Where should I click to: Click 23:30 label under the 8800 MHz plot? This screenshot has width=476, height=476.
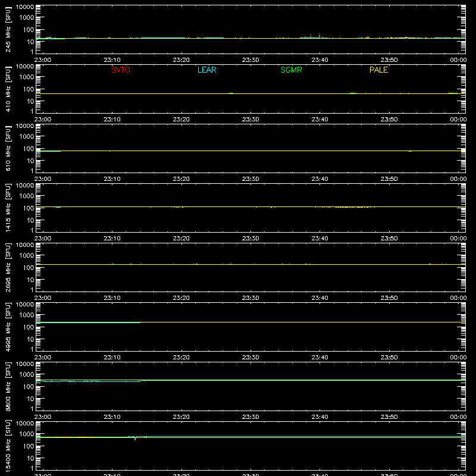[250, 417]
